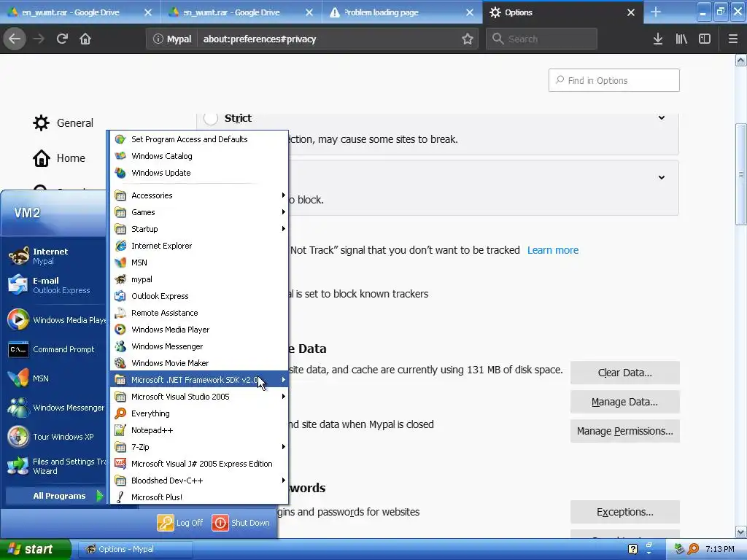Click the Manage Permissions... button
The image size is (747, 560).
pyautogui.click(x=624, y=431)
